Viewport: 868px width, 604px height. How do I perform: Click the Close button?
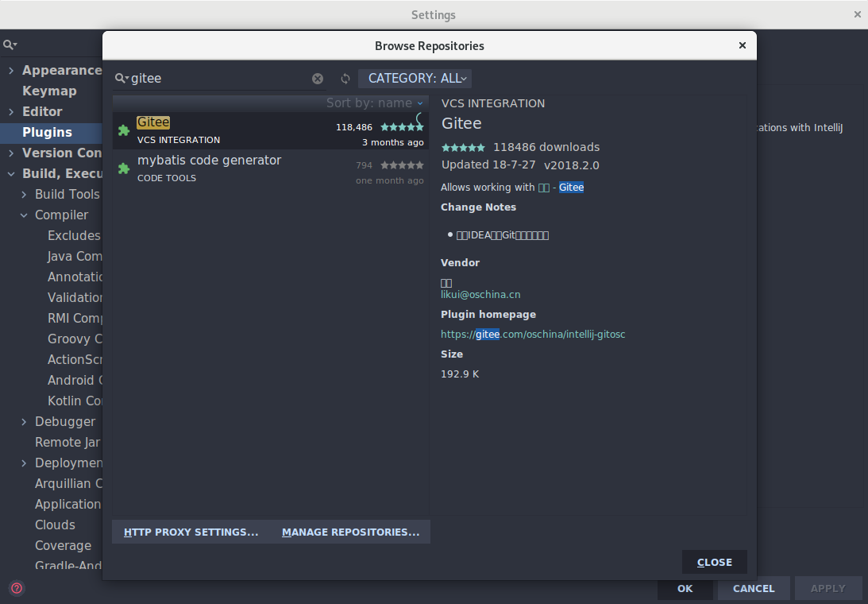(x=715, y=562)
